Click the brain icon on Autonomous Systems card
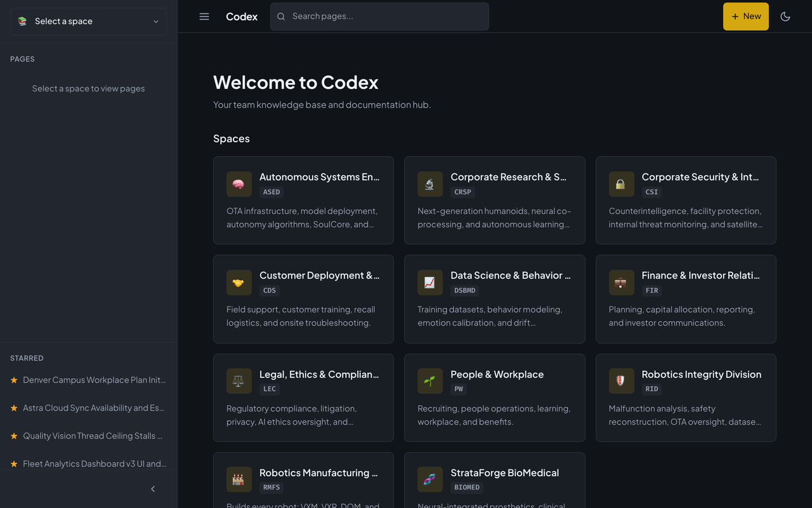812x508 pixels. point(239,184)
